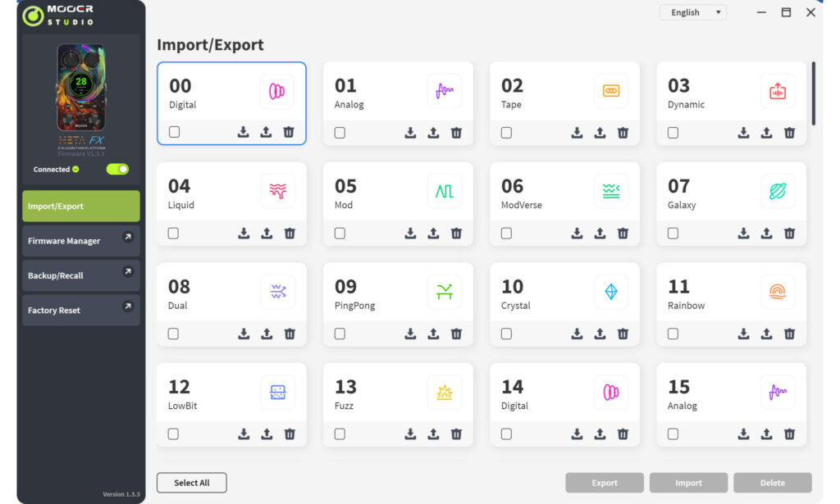Image resolution: width=840 pixels, height=504 pixels.
Task: Click upload icon on preset 09 PingPong
Action: (x=433, y=334)
